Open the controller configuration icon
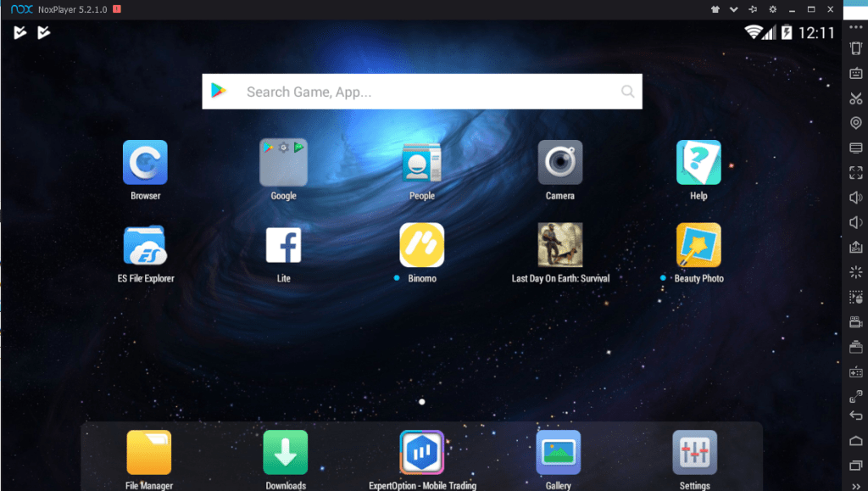The height and width of the screenshot is (491, 868). pyautogui.click(x=856, y=372)
